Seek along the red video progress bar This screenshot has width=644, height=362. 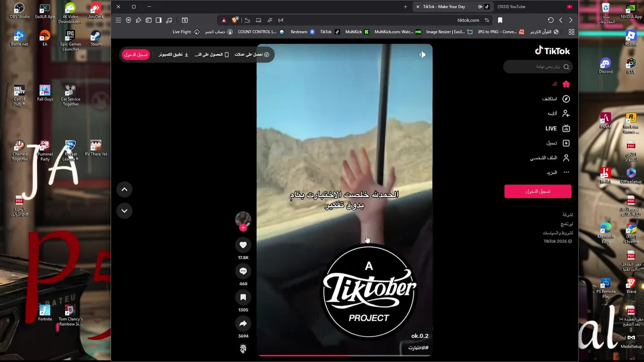tap(345, 355)
